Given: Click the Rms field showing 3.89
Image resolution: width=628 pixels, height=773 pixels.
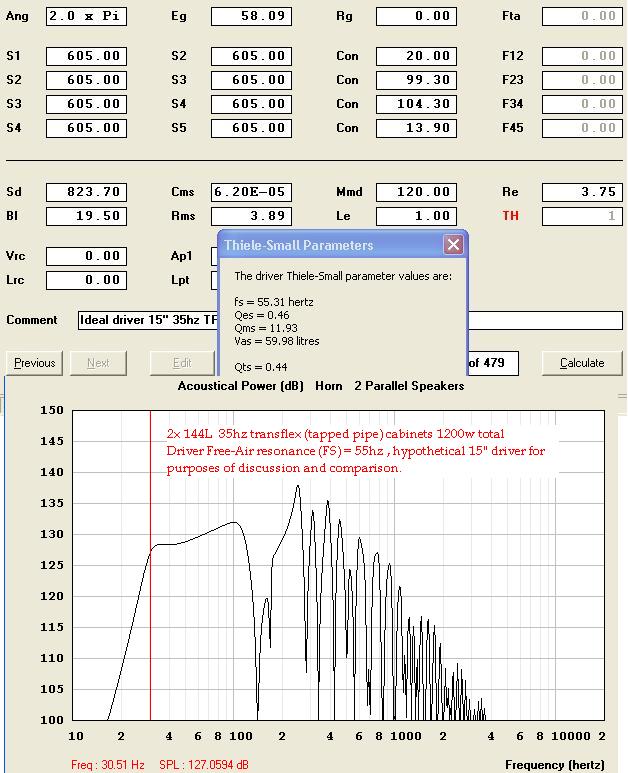Looking at the screenshot, I should click(x=251, y=216).
